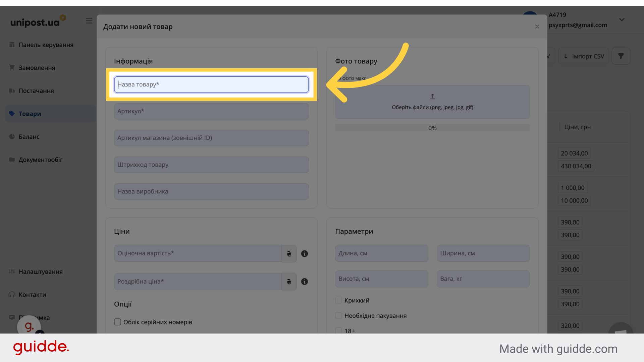Viewport: 644px width, 362px height.
Task: Toggle the hamburger sidebar menu icon
Action: coord(89,21)
